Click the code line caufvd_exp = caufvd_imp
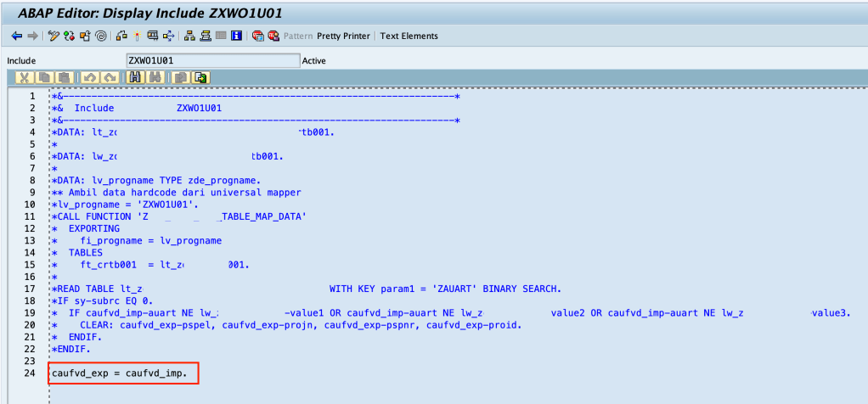This screenshot has height=404, width=868. (120, 373)
